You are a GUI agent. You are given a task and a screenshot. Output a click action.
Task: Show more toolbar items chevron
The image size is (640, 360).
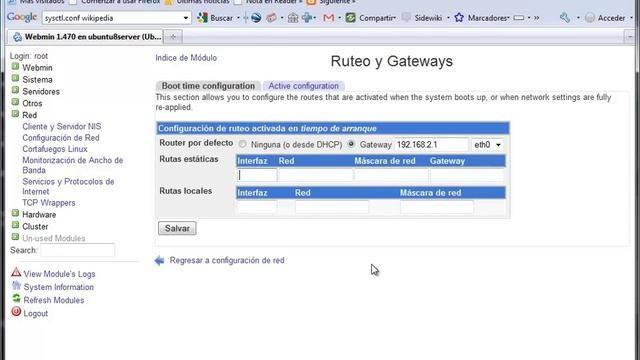536,18
